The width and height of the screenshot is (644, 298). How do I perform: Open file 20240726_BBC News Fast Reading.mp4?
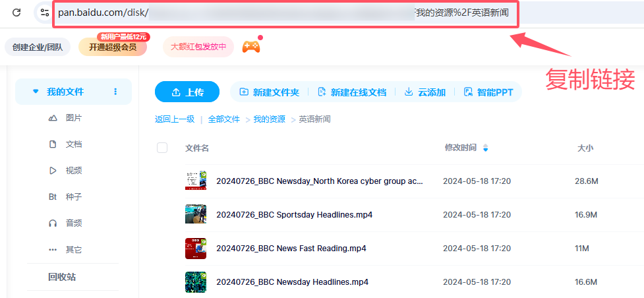(291, 249)
